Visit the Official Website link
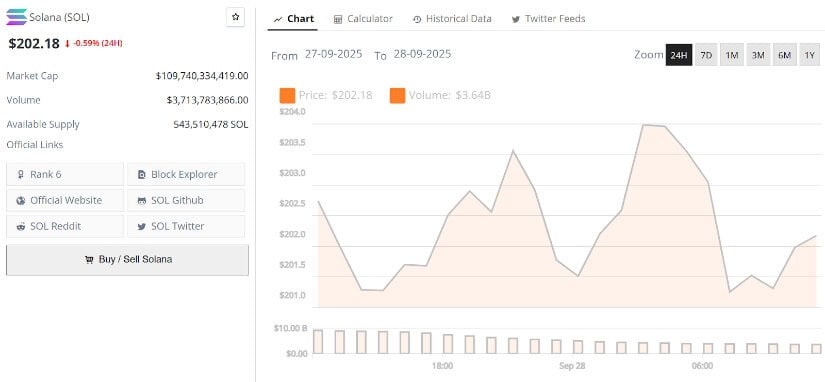Screen dimensions: 825x382 tap(65, 200)
